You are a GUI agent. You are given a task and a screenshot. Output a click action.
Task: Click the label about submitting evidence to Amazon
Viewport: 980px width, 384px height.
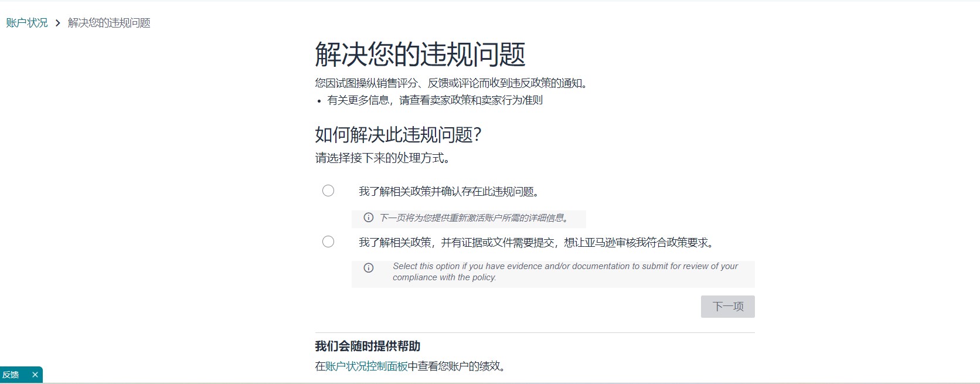(537, 243)
